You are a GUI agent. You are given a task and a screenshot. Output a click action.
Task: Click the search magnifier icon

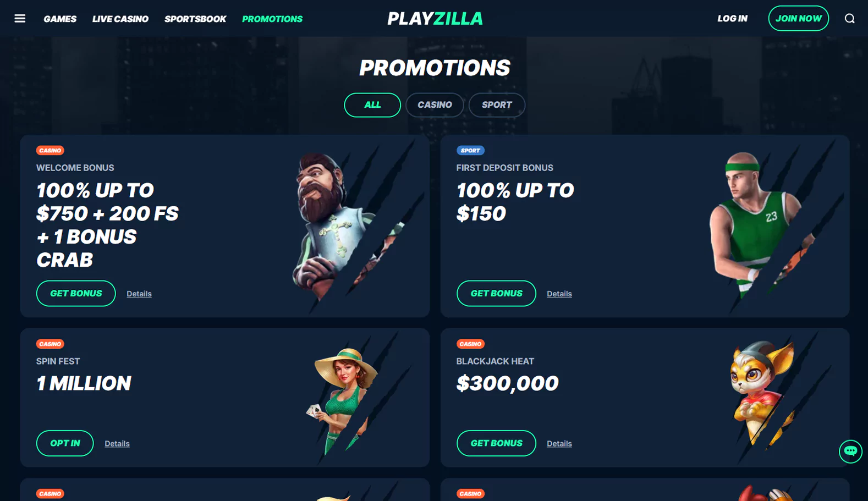click(x=849, y=19)
